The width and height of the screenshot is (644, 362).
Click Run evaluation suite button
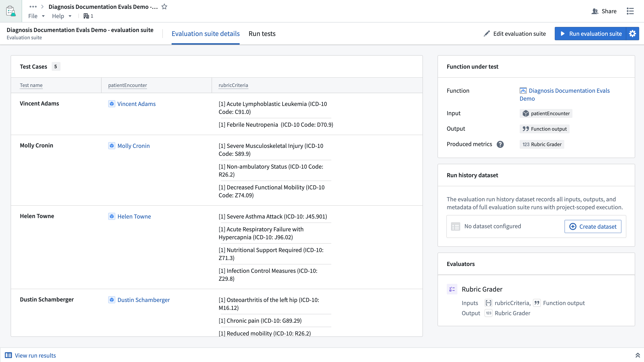tap(590, 34)
